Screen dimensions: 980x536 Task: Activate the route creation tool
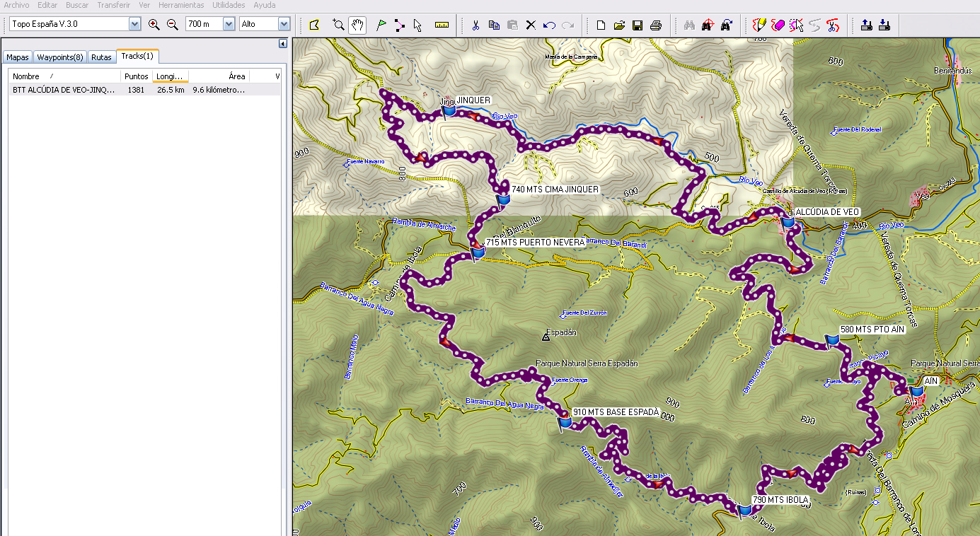pos(400,25)
